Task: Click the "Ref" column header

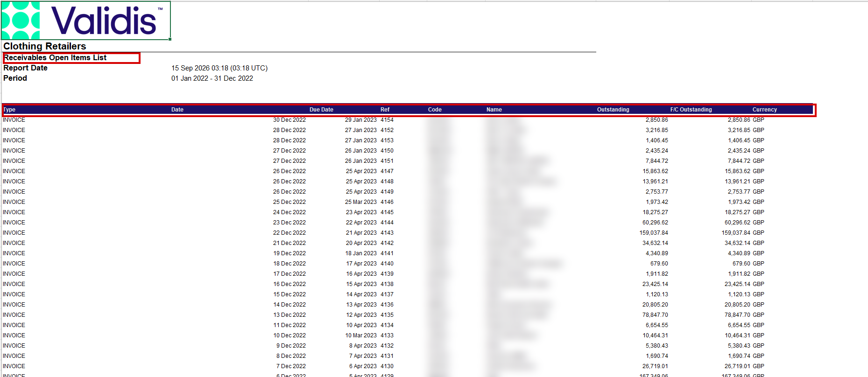Action: [385, 110]
